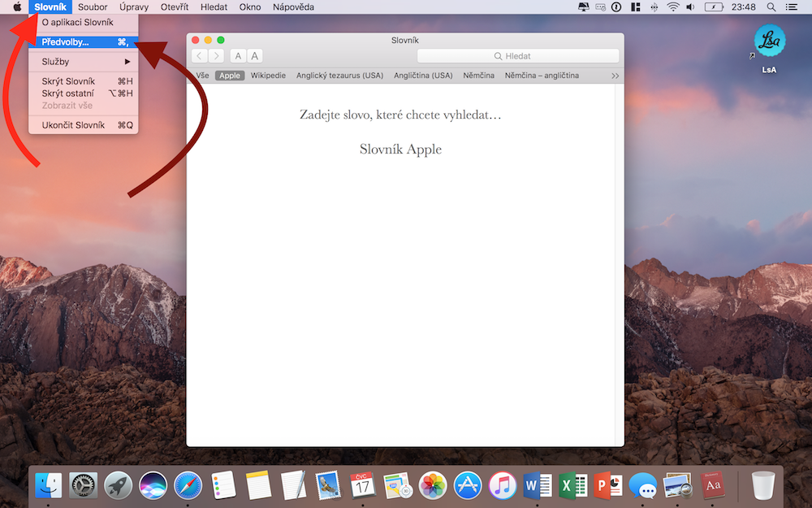Open System Preferences in the Dock
Viewport: 812px width, 508px height.
pyautogui.click(x=84, y=486)
